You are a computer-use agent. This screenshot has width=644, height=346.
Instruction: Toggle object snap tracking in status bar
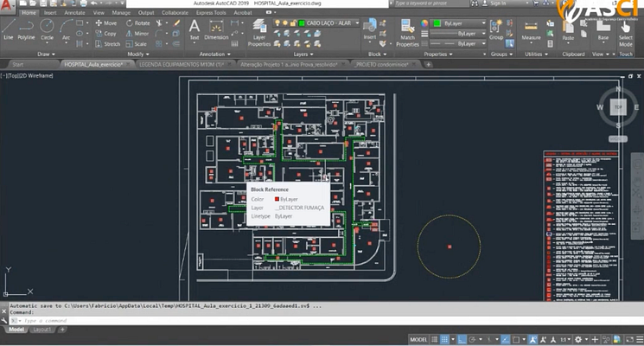click(x=506, y=339)
